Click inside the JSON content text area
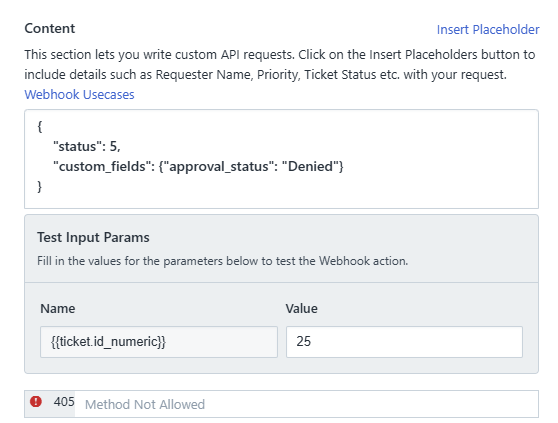Viewport: 558px width, 423px height. pyautogui.click(x=281, y=159)
